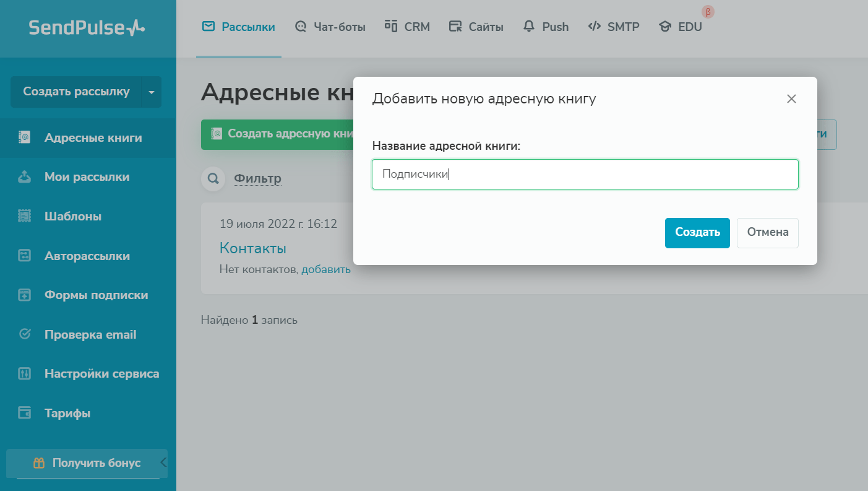Click the Получить бонус gift button
Image resolution: width=868 pixels, height=491 pixels.
coord(87,463)
